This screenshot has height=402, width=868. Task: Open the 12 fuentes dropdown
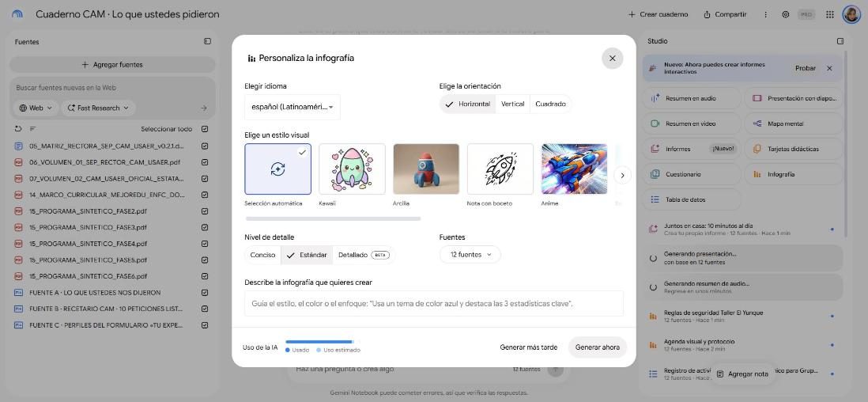[470, 255]
